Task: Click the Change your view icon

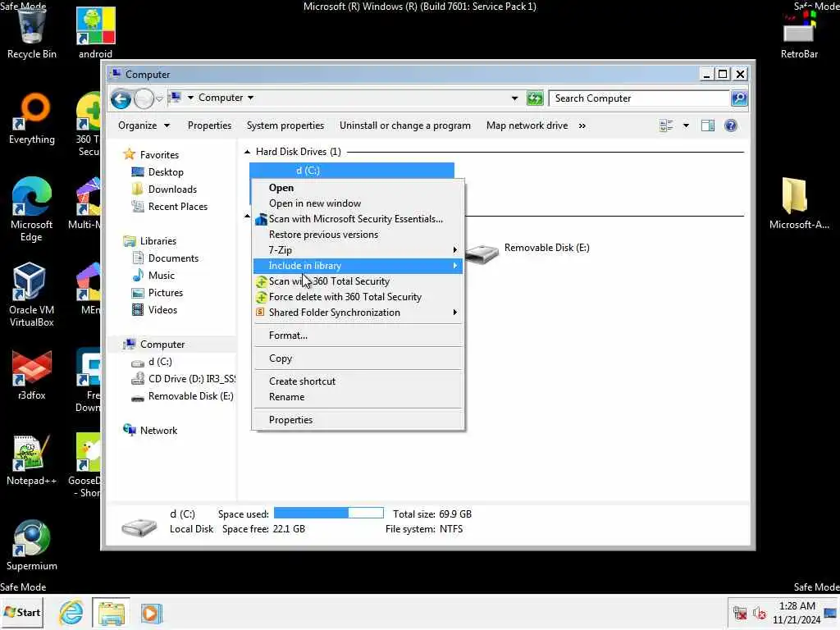Action: click(x=666, y=126)
